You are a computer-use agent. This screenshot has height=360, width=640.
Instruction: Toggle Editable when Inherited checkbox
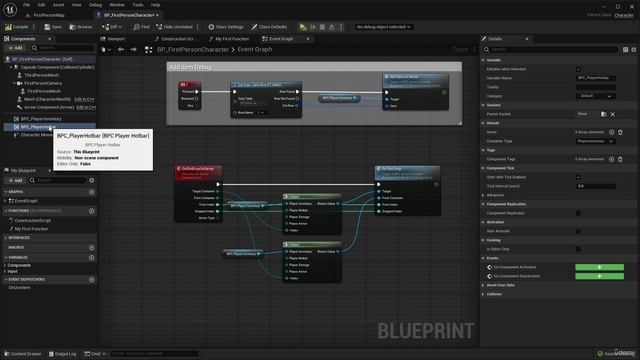tap(578, 69)
